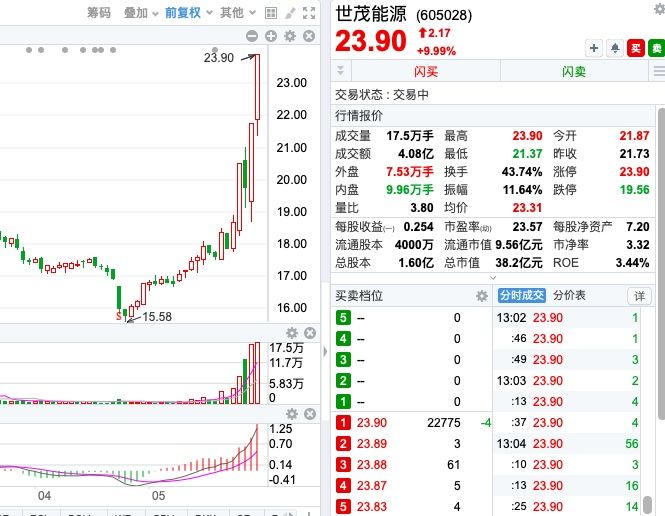
Task: Click the 换手 turnover value 43.74%
Action: pos(522,172)
